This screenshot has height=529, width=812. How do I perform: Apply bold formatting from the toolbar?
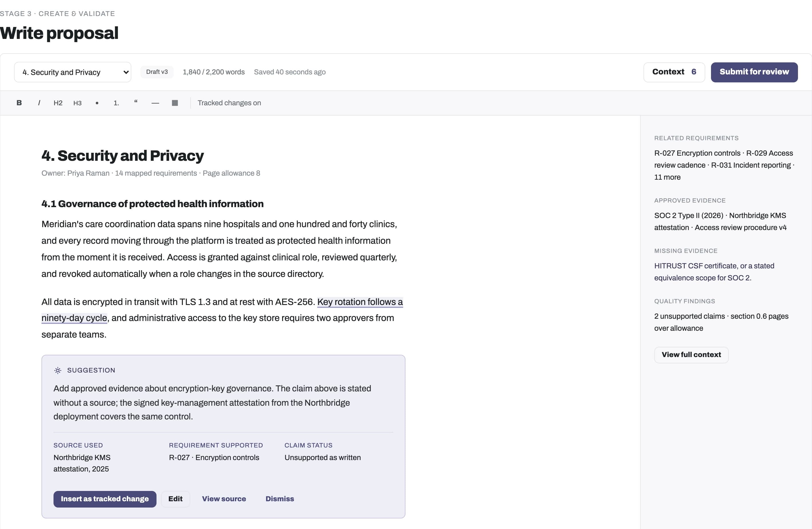click(x=19, y=103)
